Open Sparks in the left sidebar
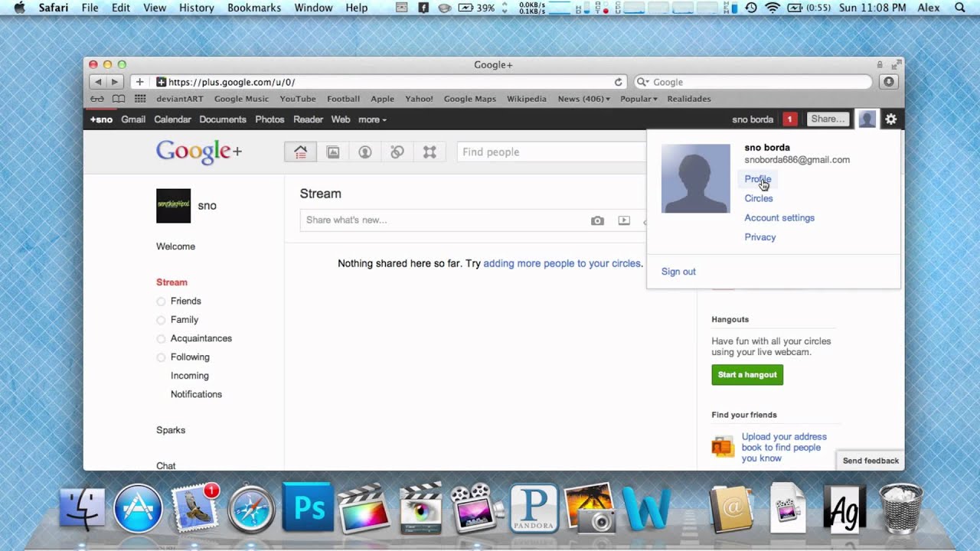Viewport: 980px width, 551px height. (x=171, y=430)
